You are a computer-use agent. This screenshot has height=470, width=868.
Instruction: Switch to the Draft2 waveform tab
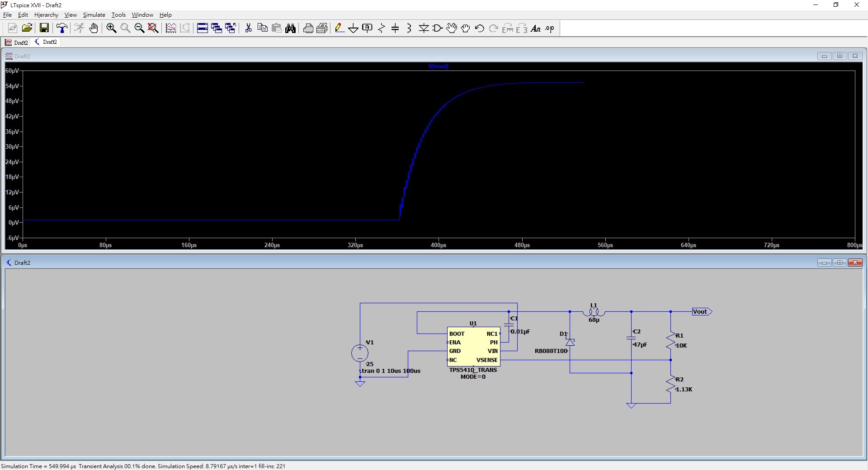tap(17, 42)
